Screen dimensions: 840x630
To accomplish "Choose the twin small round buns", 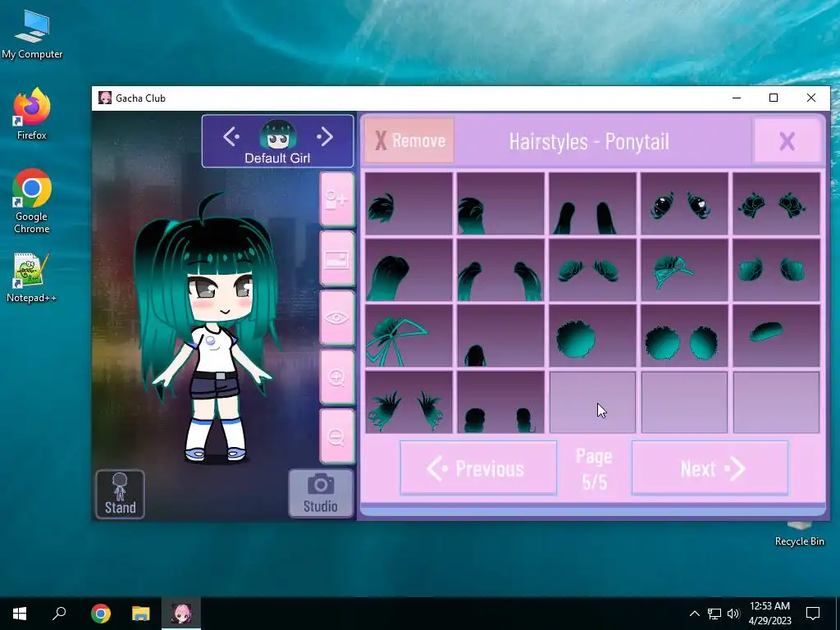I will [x=500, y=402].
